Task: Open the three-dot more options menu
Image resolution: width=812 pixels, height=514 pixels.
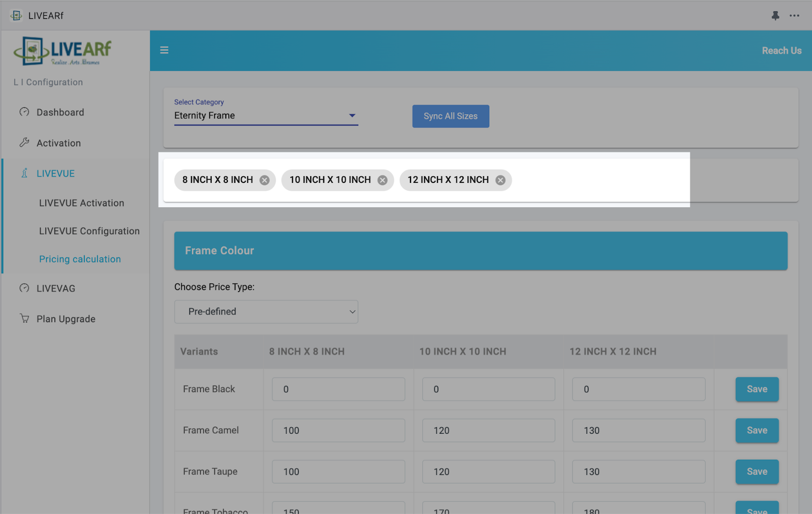Action: coord(794,16)
